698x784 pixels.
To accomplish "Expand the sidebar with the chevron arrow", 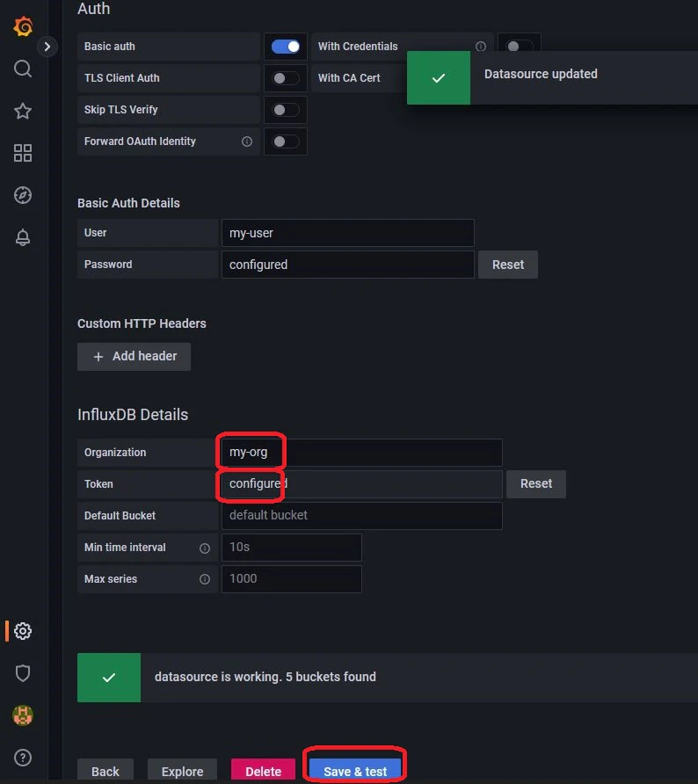I will point(47,47).
